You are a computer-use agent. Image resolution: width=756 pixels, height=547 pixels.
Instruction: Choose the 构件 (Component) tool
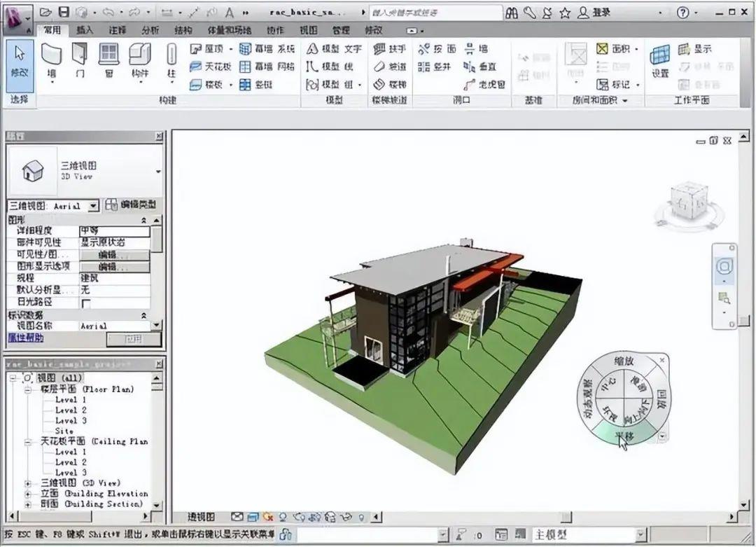[x=140, y=62]
